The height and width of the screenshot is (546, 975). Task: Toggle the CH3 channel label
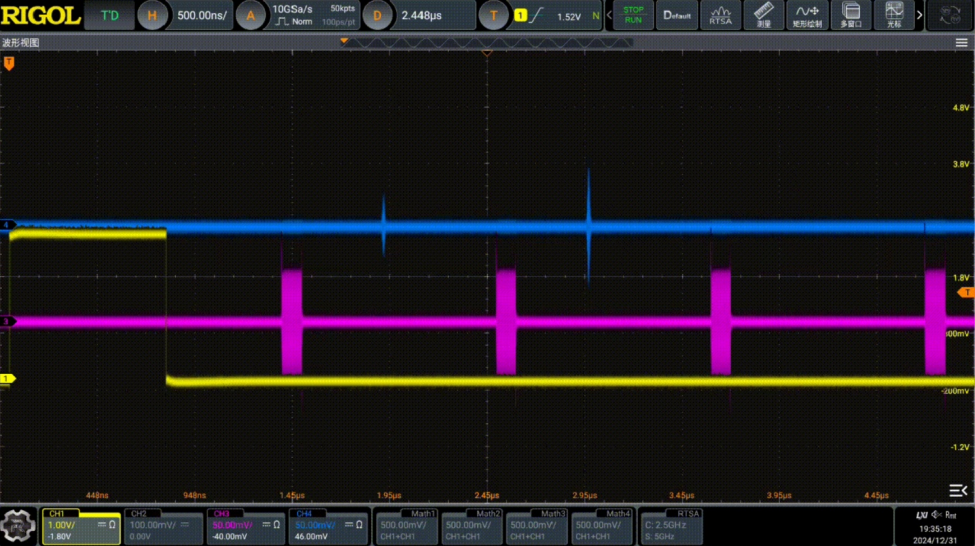click(x=221, y=514)
